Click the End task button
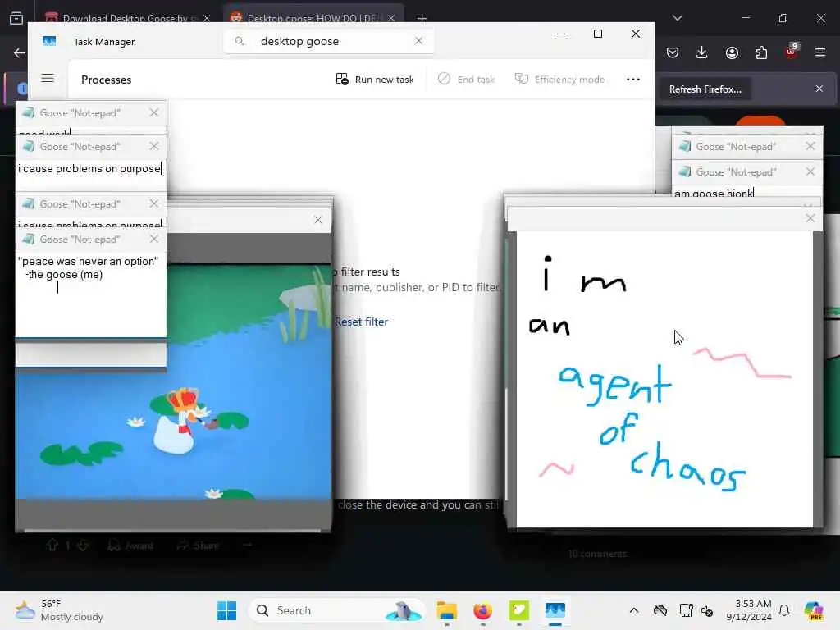Screen dimensions: 840x630 pyautogui.click(x=467, y=80)
